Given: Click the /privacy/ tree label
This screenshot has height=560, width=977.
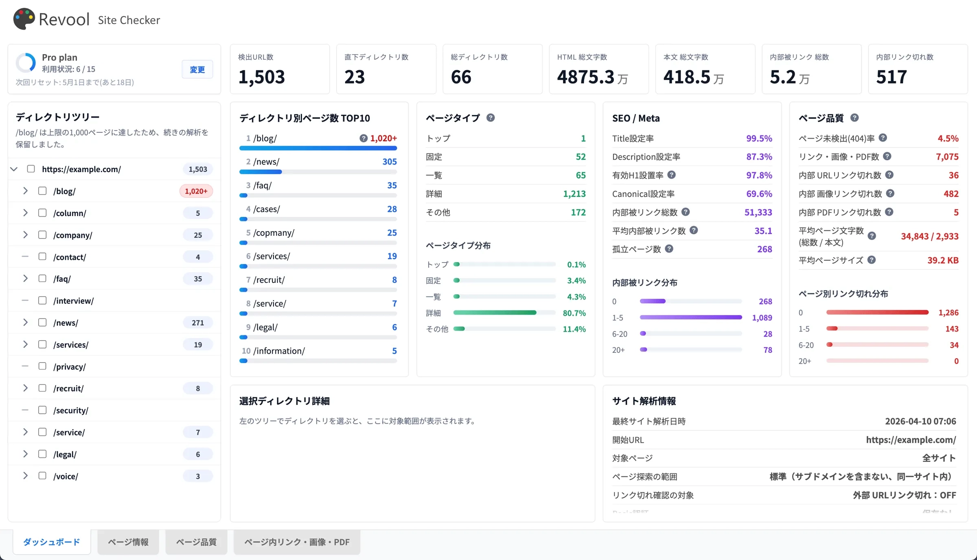Looking at the screenshot, I should (70, 367).
